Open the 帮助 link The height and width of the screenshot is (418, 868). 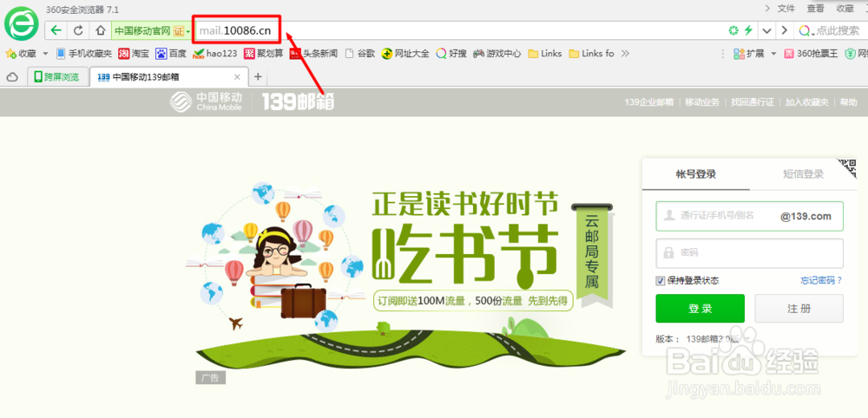point(848,101)
